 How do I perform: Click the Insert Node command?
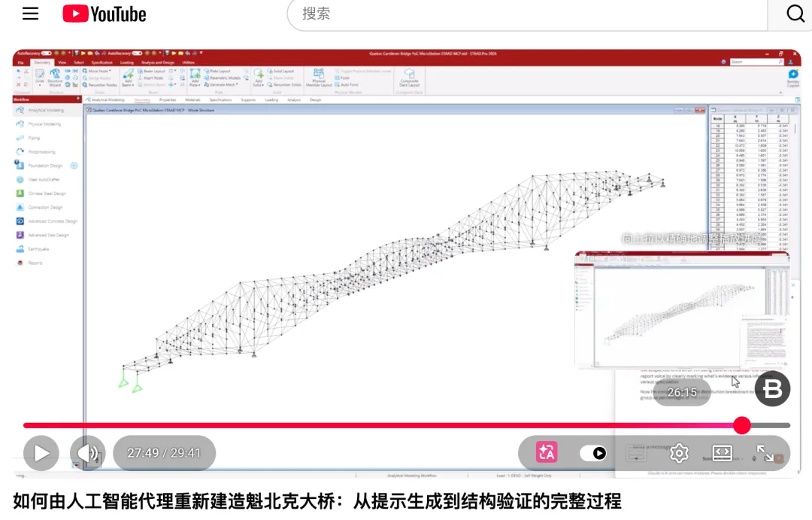[150, 78]
